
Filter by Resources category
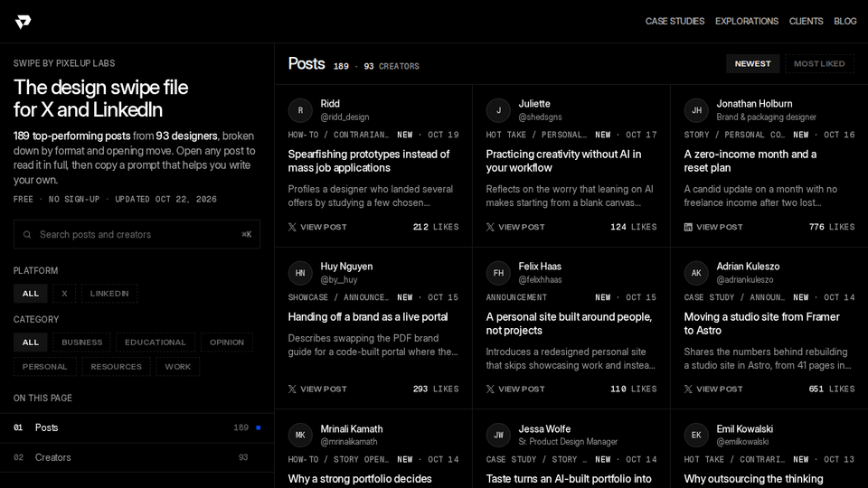[x=117, y=366]
